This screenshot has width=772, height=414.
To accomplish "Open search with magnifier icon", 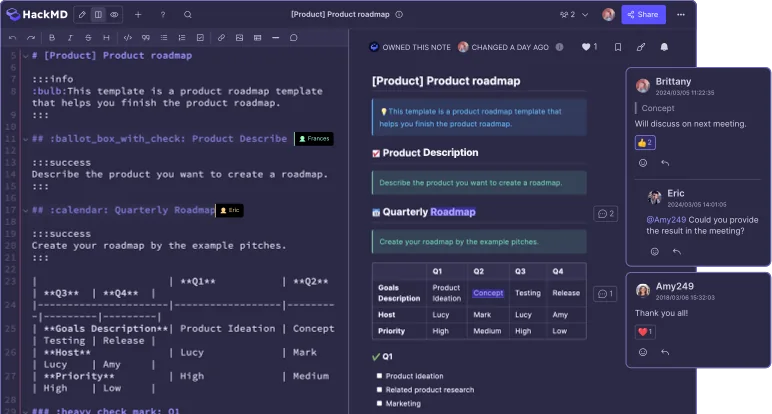I will click(188, 15).
